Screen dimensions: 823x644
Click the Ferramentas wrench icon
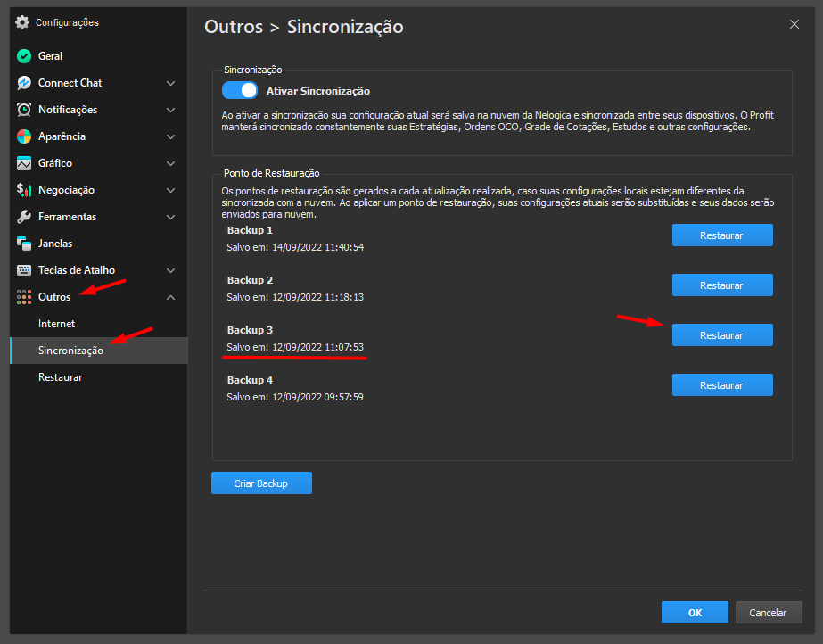pos(24,217)
